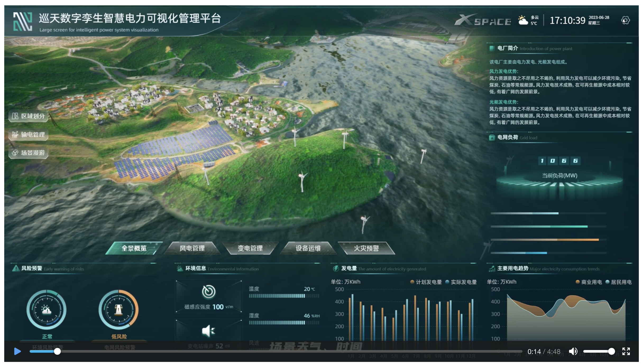Click the 场景漫游 side button

click(29, 153)
